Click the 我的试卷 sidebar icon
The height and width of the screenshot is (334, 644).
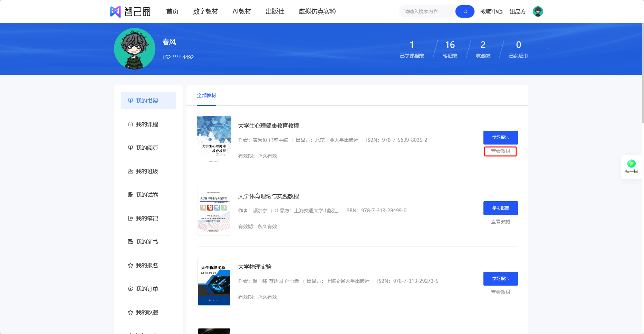coord(131,195)
